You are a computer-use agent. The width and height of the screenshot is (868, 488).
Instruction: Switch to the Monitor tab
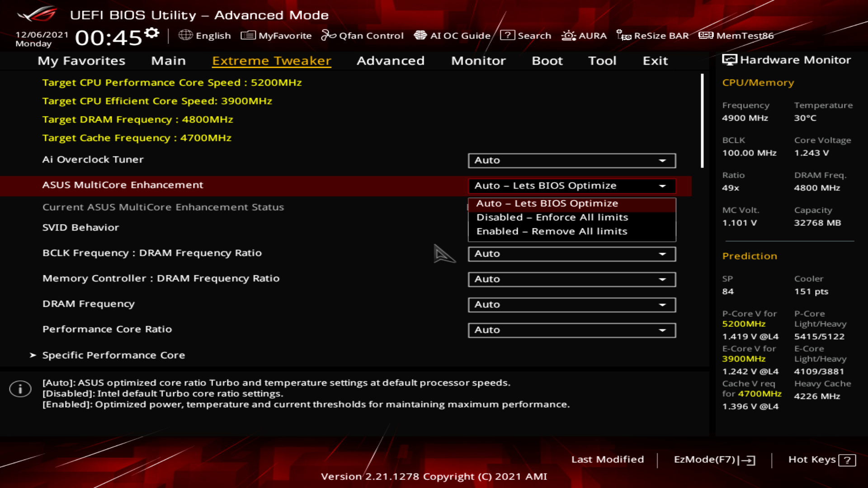[x=478, y=61]
